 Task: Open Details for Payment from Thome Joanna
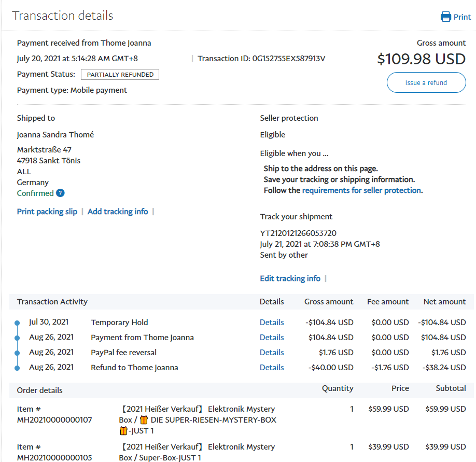click(x=272, y=338)
